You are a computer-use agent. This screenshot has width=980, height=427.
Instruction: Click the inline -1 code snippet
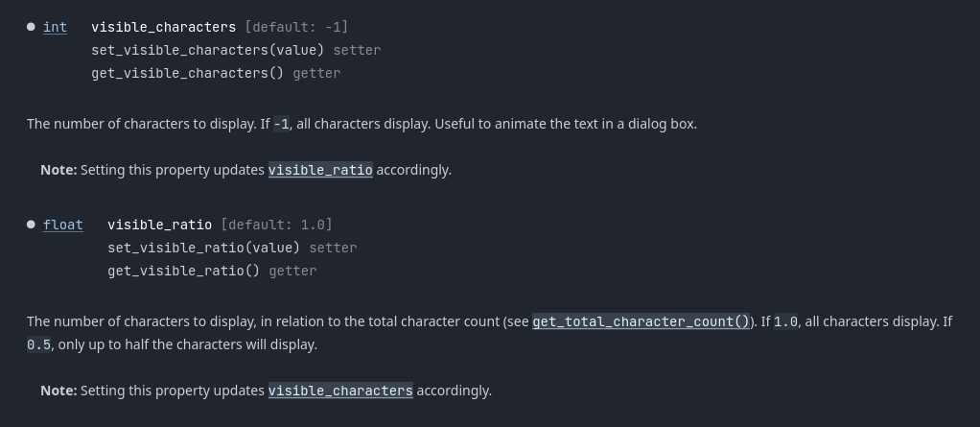click(x=281, y=125)
